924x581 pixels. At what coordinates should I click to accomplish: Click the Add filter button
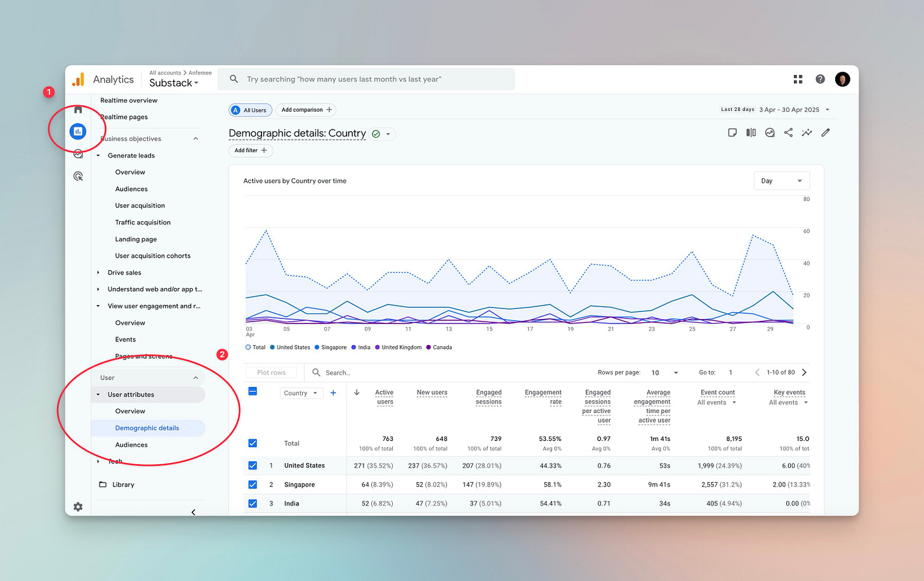click(251, 150)
